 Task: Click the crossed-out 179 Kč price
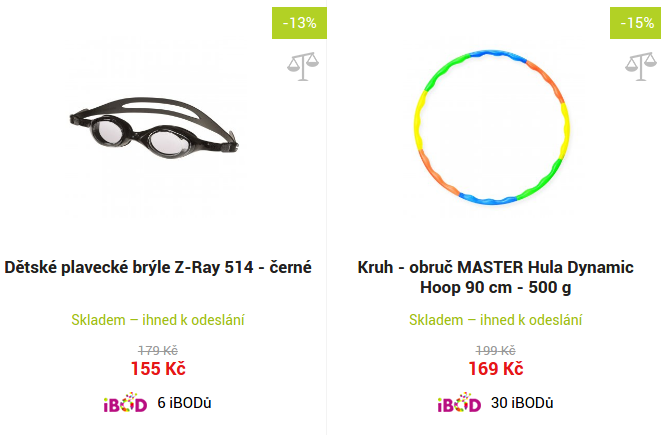pos(158,350)
